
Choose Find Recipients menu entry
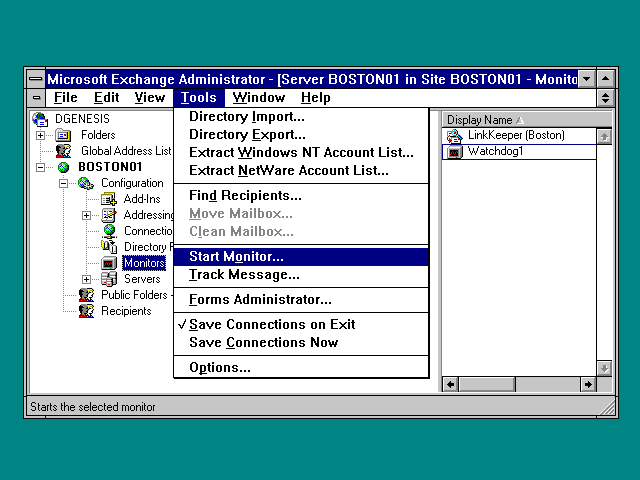(x=301, y=196)
